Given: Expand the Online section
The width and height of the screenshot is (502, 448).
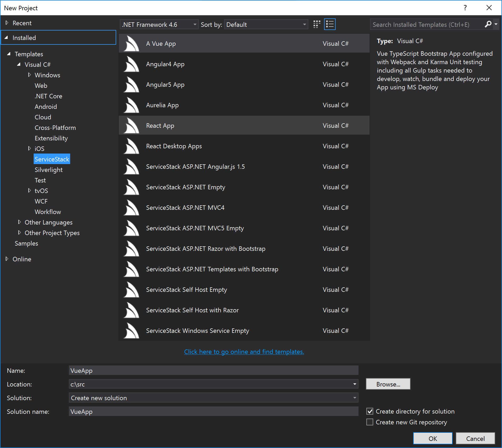Looking at the screenshot, I should click(7, 259).
